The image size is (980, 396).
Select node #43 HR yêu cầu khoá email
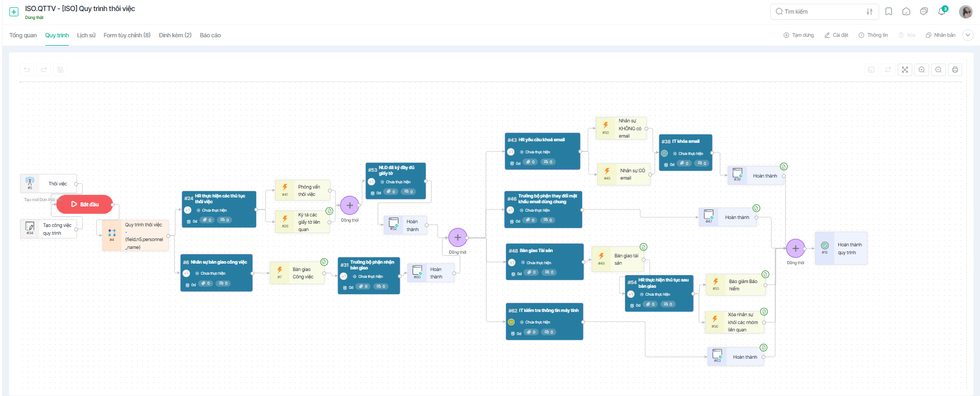click(543, 151)
